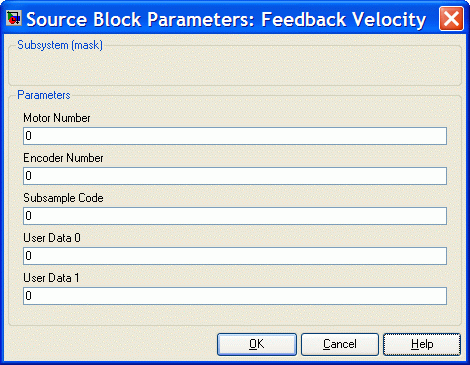Image resolution: width=470 pixels, height=365 pixels.
Task: Click the User Data 1 label
Action: pyautogui.click(x=51, y=278)
